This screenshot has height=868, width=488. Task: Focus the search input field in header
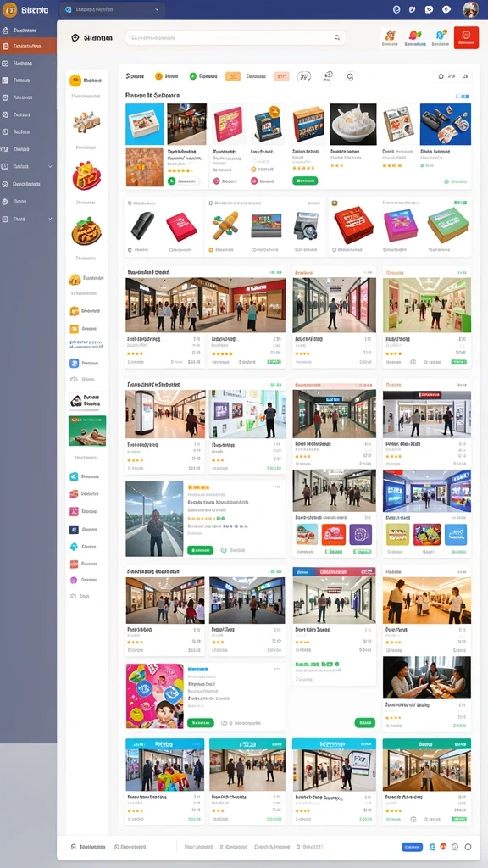236,37
